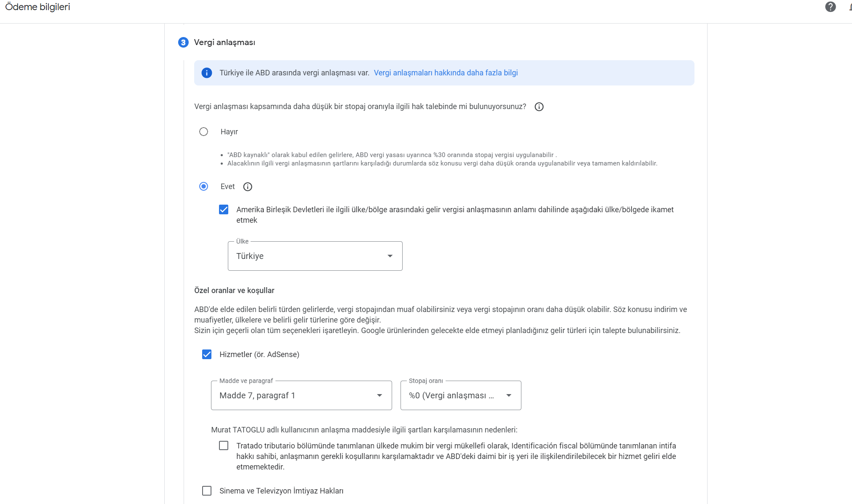This screenshot has width=852, height=504.
Task: Open Vergi anlaşmaları hakkında daha fazla bilgi link
Action: [x=446, y=73]
